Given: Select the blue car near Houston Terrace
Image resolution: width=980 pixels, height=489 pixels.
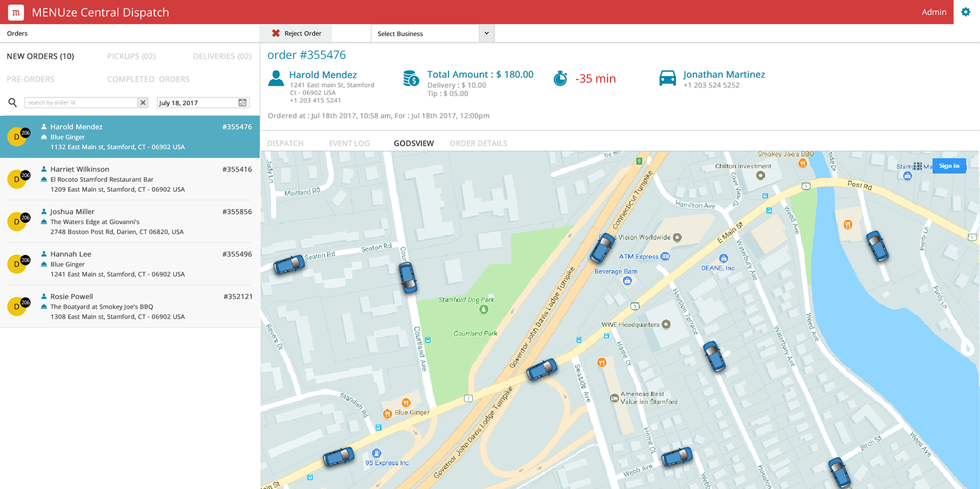Looking at the screenshot, I should (x=714, y=356).
